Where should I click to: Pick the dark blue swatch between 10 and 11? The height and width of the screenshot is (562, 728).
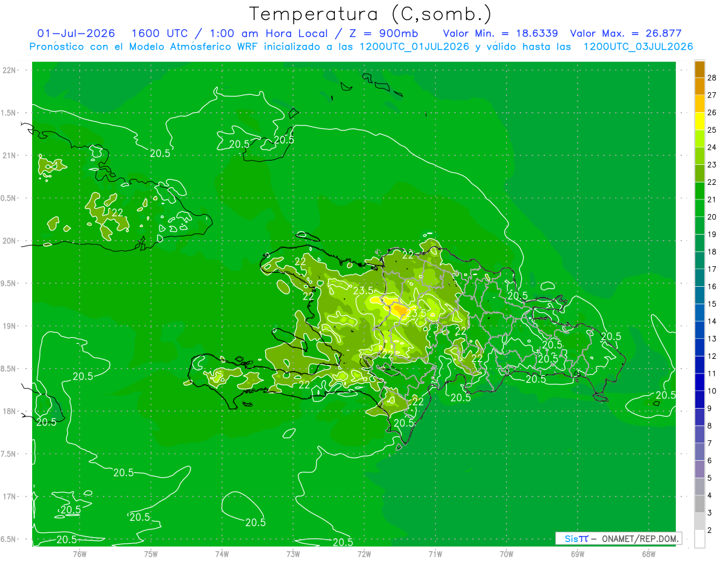click(699, 383)
